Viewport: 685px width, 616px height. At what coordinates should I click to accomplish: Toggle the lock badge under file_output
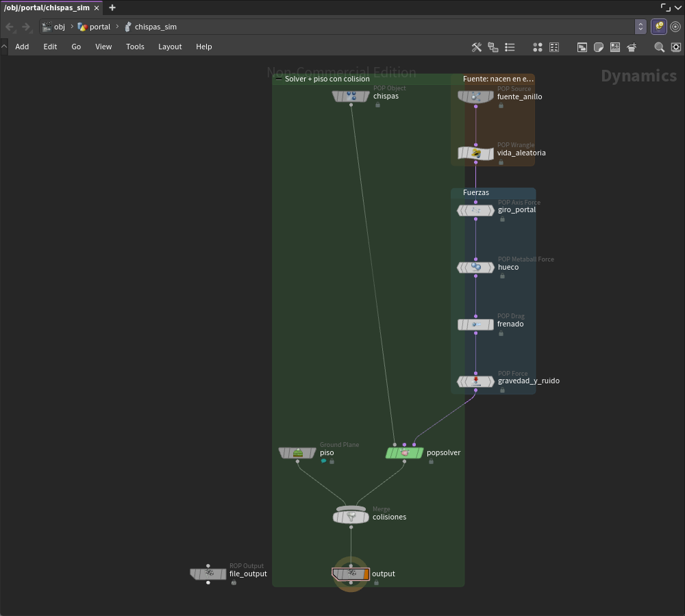234,582
